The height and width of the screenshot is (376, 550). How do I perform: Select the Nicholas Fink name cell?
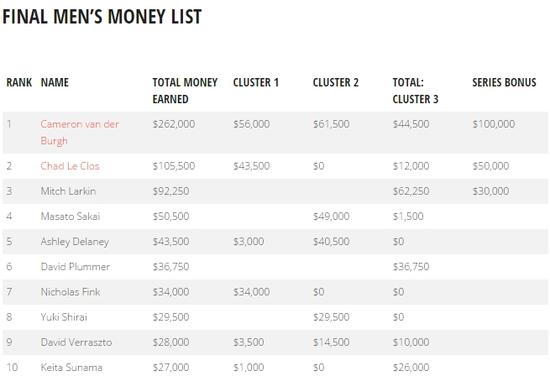70,292
